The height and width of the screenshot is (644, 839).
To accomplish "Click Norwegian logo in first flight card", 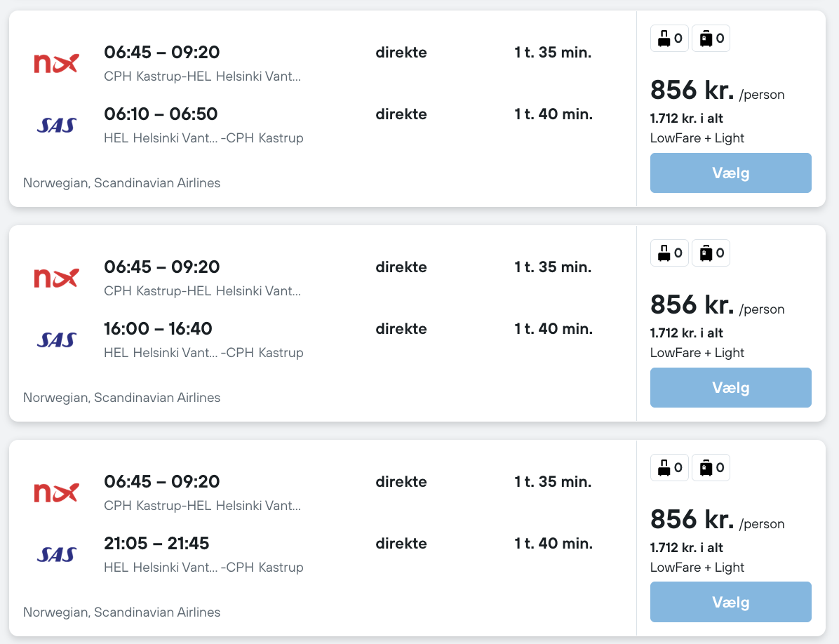I will 57,63.
